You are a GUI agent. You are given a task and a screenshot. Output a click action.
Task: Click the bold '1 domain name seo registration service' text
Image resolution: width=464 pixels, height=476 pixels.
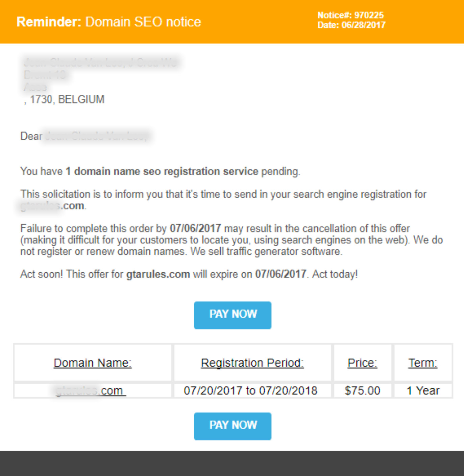pos(162,171)
